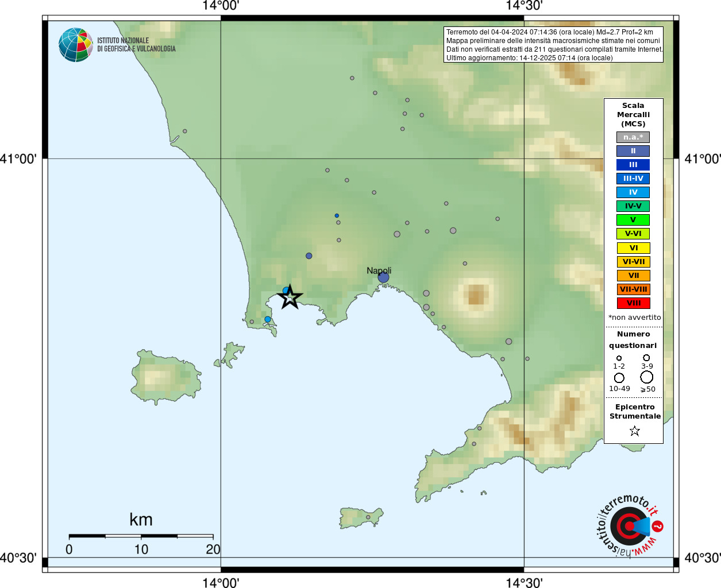Click the 1-2 questionnaire circle in legend
Viewport: 721px width, 588px height.
tap(619, 358)
